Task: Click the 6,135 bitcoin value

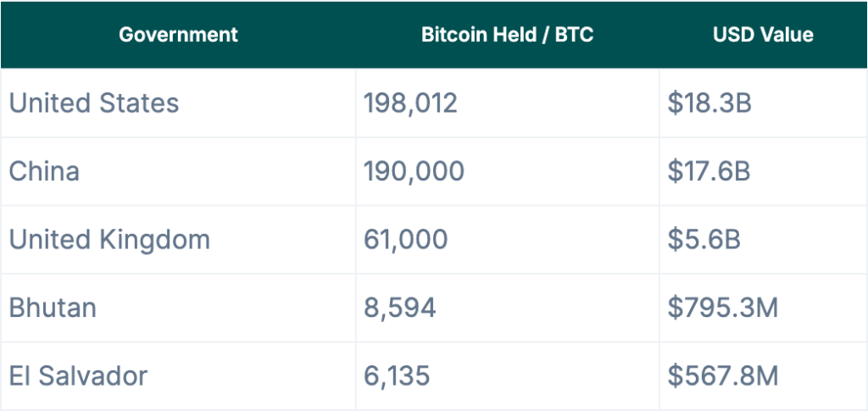Action: tap(397, 377)
